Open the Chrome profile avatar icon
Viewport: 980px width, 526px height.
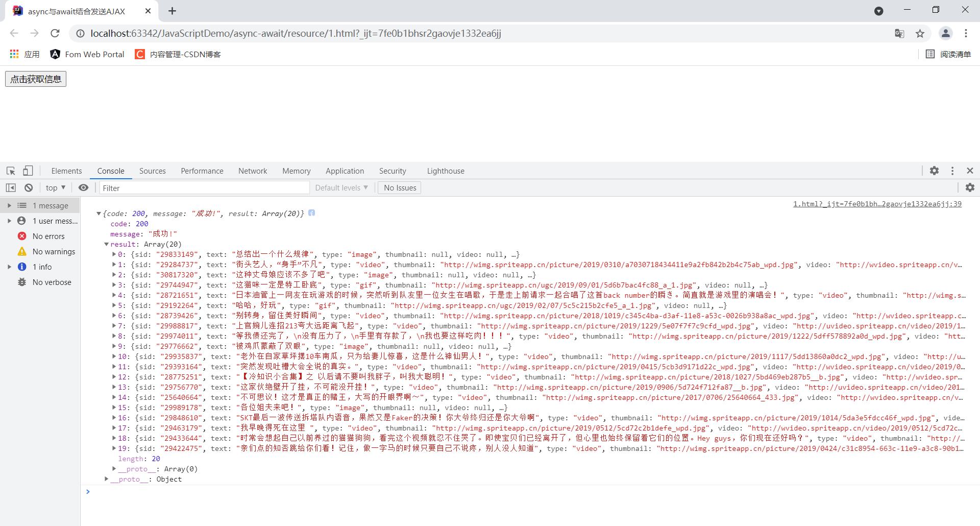point(946,33)
